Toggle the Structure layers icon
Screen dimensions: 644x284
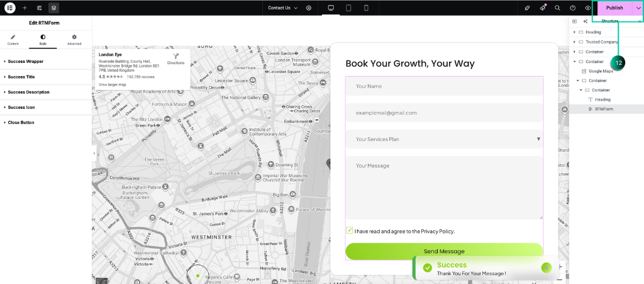pos(53,8)
